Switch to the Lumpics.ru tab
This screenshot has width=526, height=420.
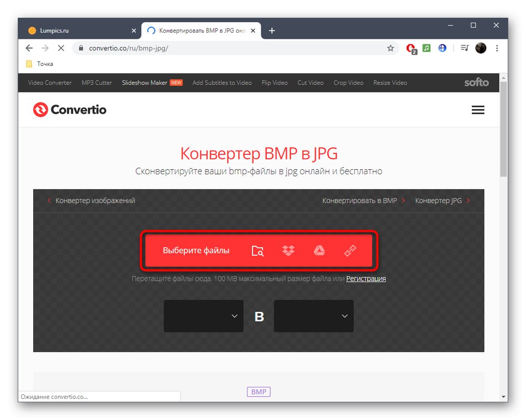coord(83,30)
